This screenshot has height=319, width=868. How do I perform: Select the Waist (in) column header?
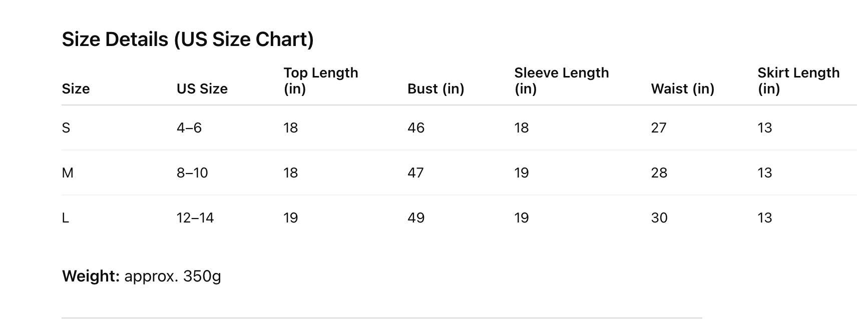682,88
